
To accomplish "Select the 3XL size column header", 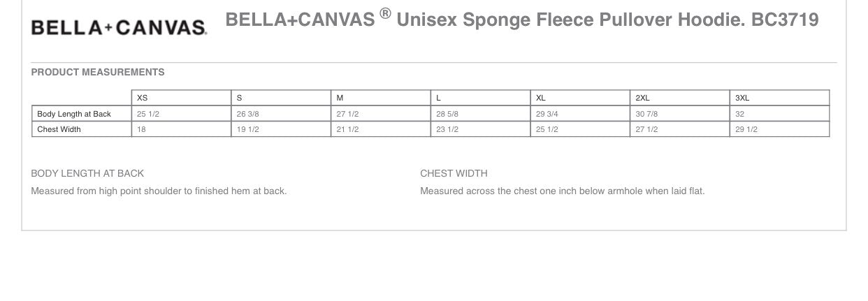I will [742, 98].
